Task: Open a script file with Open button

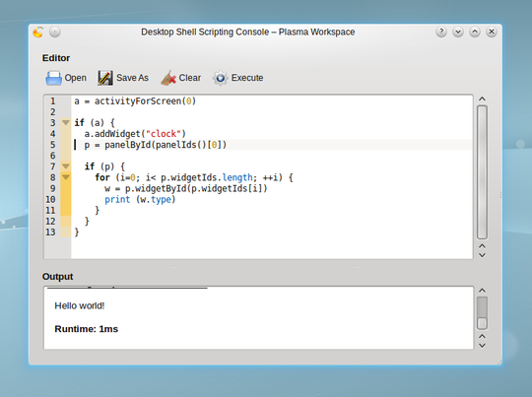Action: tap(66, 78)
